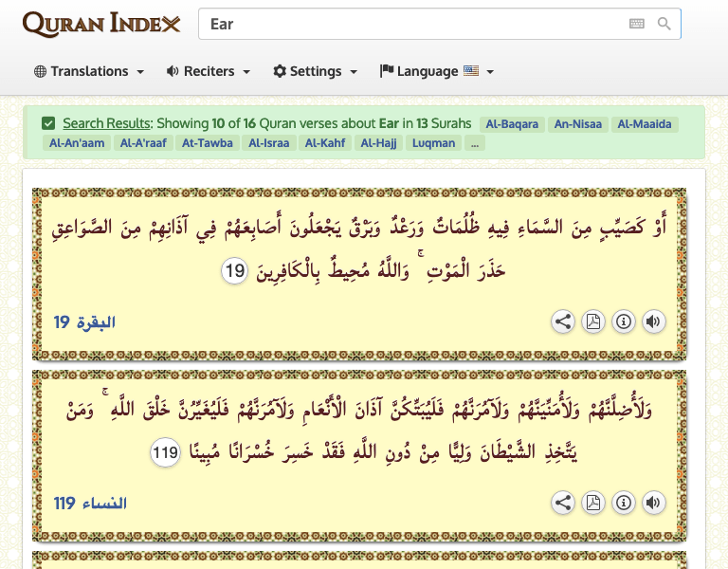The width and height of the screenshot is (728, 569).
Task: Open info for An-Nisaa verse 119
Action: click(623, 503)
